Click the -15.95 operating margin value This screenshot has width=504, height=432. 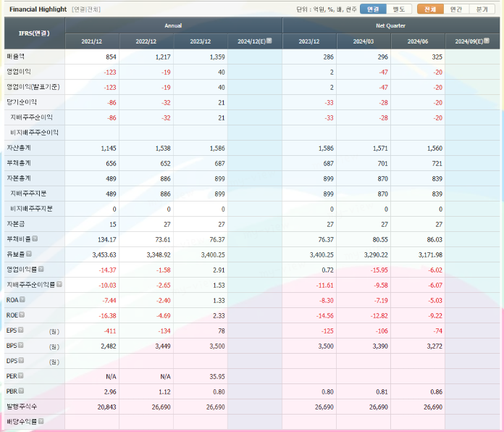(379, 270)
